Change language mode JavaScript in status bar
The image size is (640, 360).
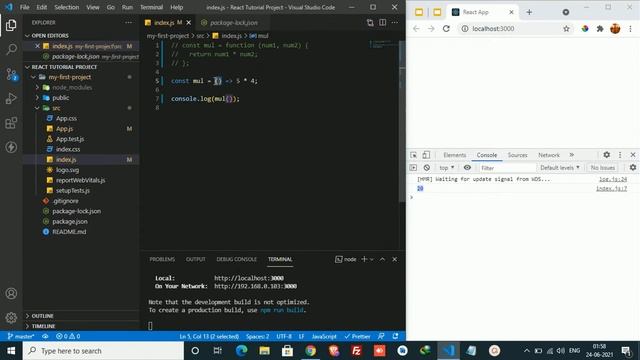[x=324, y=336]
